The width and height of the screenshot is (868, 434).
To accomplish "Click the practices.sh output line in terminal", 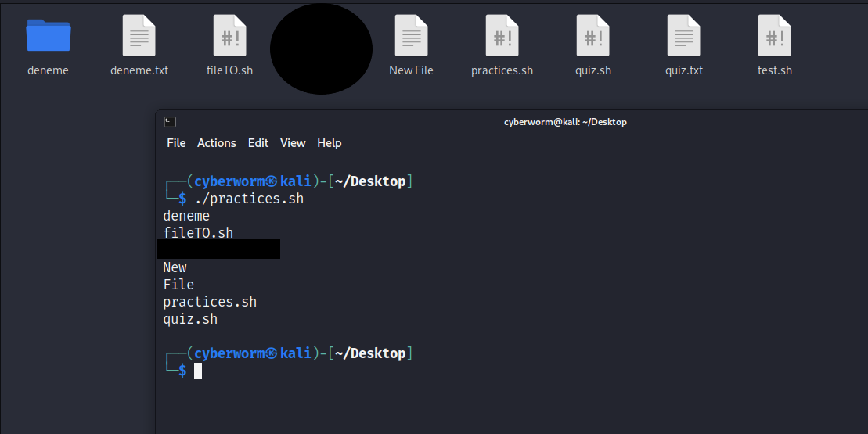I will coord(210,302).
